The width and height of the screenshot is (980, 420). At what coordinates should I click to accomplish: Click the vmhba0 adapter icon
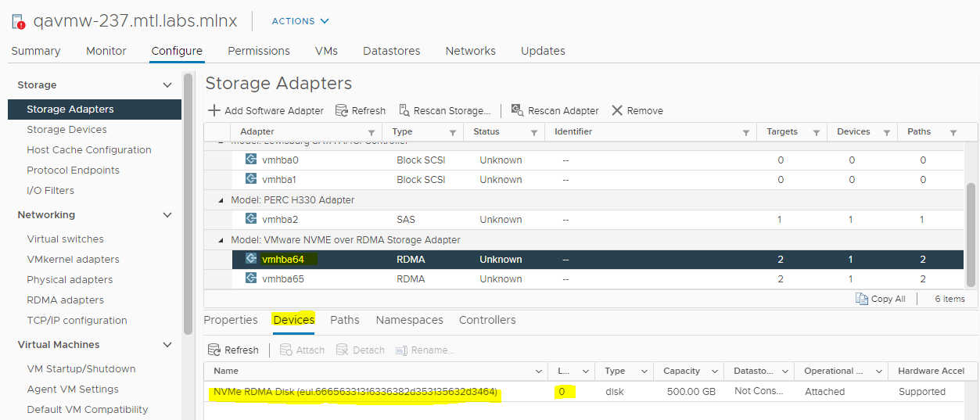point(251,160)
